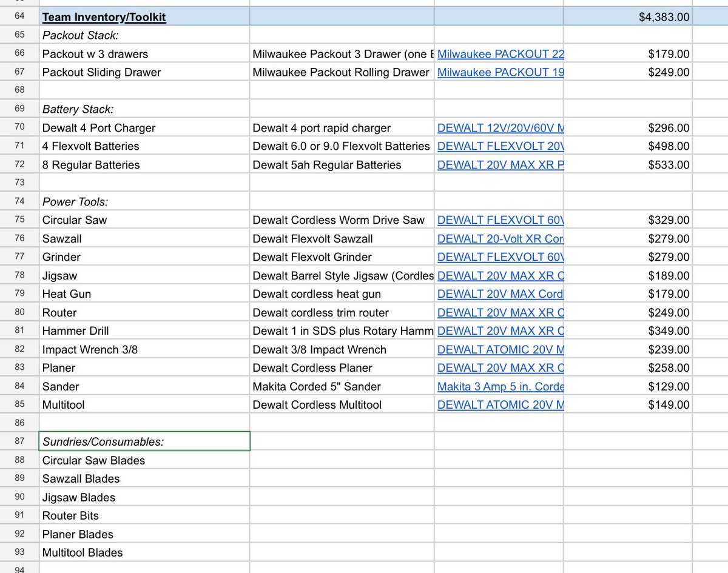Select the $329.00 price cell
728x573 pixels.
[628, 220]
